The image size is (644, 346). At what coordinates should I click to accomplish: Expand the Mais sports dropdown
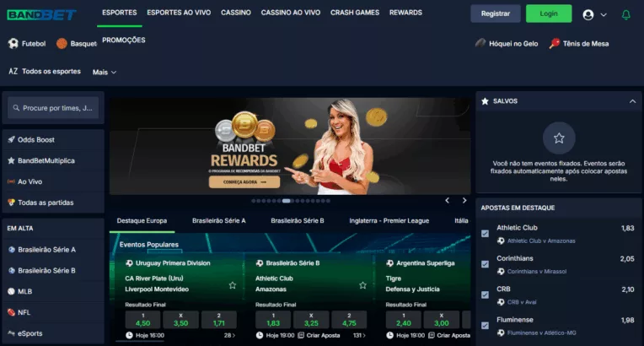105,72
